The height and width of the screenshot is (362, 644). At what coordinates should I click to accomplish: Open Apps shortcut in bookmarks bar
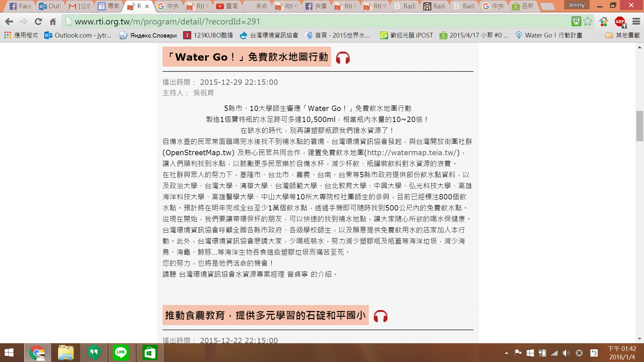click(21, 35)
